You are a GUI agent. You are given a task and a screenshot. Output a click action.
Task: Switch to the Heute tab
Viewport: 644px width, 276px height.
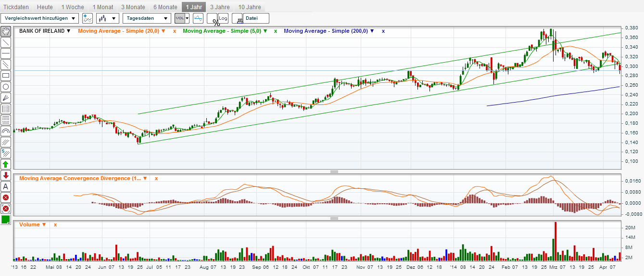[x=45, y=7]
